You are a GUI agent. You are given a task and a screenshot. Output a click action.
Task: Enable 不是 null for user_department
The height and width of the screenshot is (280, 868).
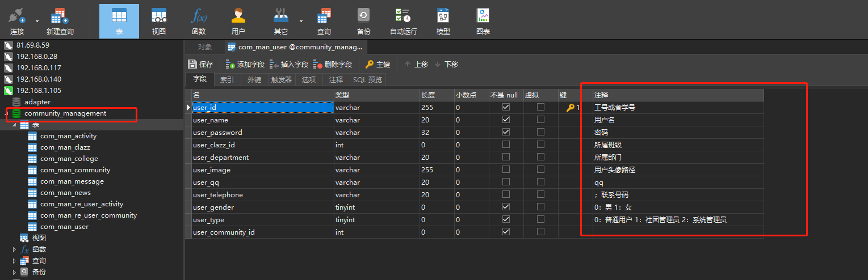[x=506, y=157]
